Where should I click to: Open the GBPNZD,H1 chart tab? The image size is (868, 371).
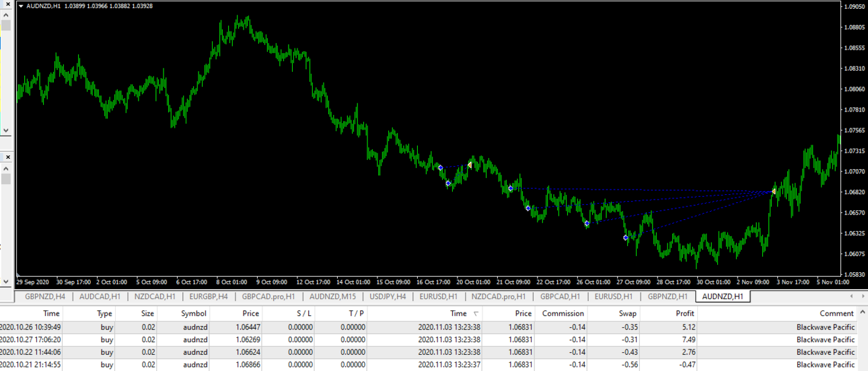coord(667,296)
